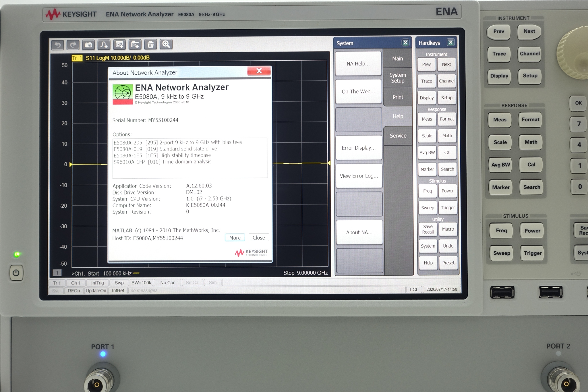Select On The Web softkey
The image size is (588, 392).
click(x=358, y=91)
